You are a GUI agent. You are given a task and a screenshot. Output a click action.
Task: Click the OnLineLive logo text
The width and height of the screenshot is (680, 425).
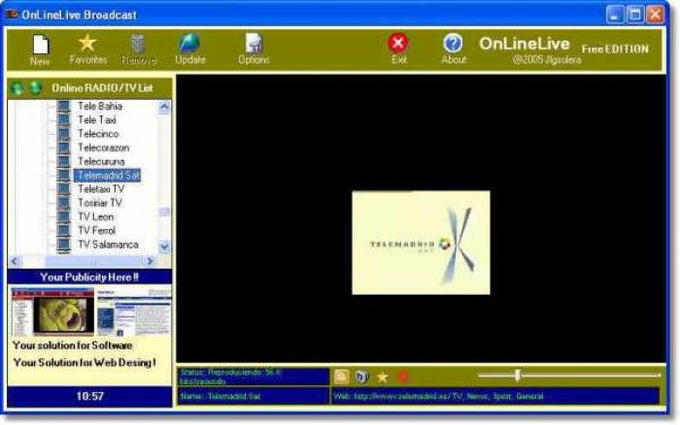524,44
